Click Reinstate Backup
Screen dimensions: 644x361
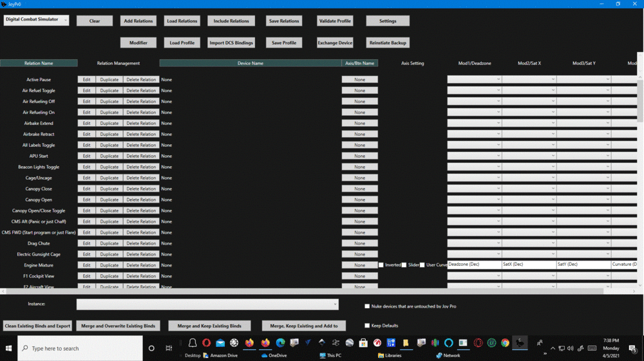[388, 42]
